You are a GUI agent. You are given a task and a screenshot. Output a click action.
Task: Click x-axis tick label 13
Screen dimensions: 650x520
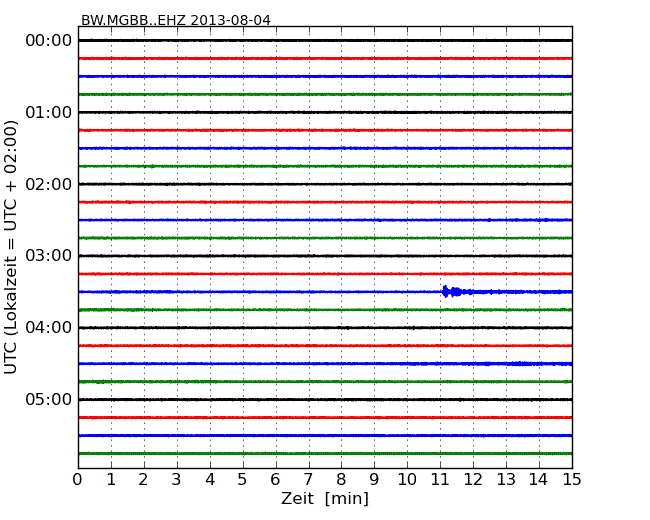pos(506,480)
